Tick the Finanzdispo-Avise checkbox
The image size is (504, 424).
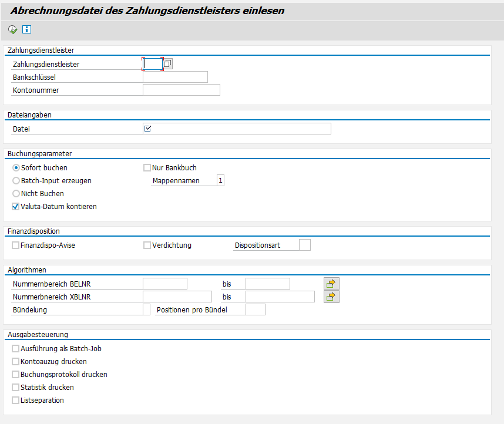tap(16, 245)
